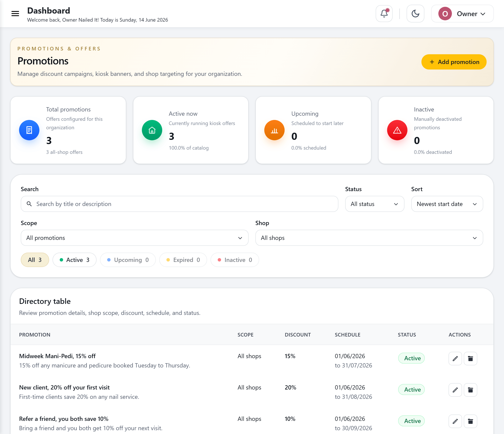Expand the Owner account dropdown chevron
The height and width of the screenshot is (434, 504).
(x=483, y=14)
